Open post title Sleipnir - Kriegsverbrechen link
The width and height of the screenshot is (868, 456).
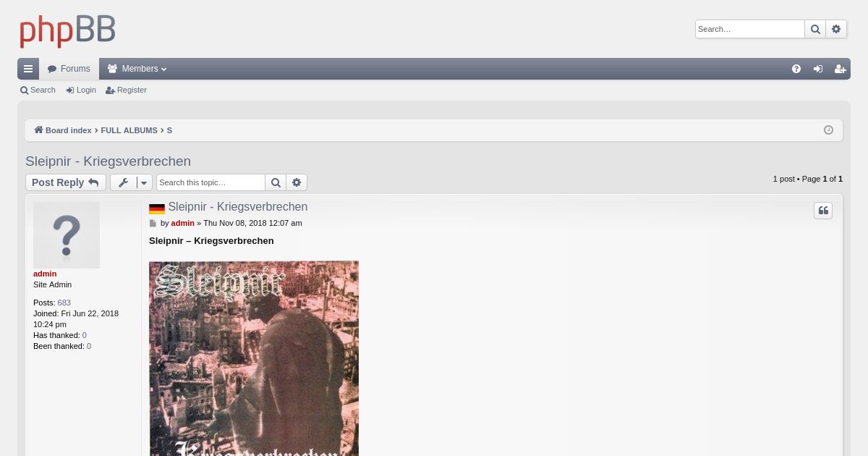(237, 207)
